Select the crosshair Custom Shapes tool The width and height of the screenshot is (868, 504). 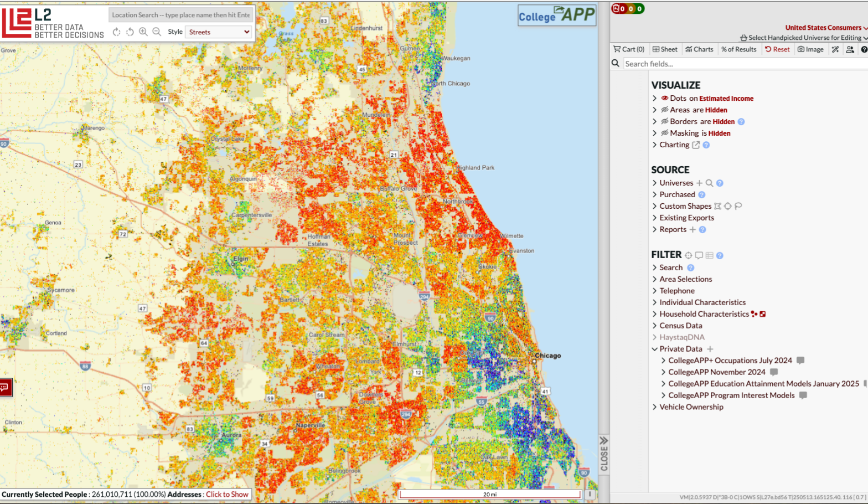coord(728,206)
